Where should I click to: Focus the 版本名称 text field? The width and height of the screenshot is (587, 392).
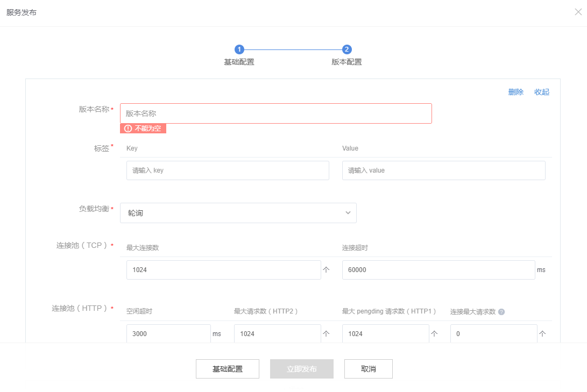click(x=275, y=113)
